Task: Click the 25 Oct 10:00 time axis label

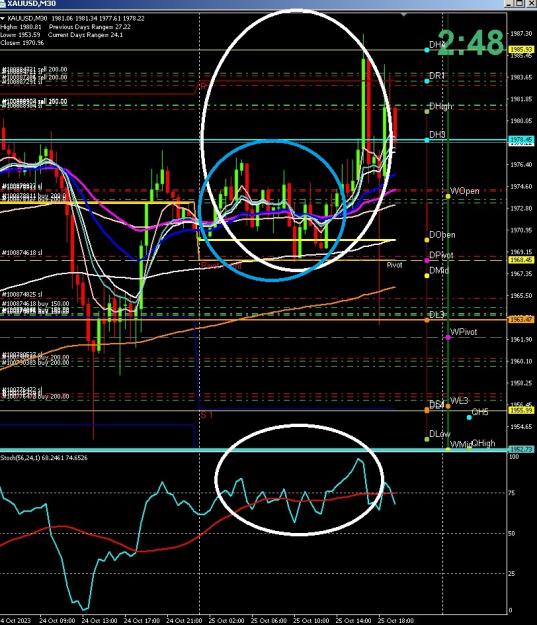Action: pos(311,621)
